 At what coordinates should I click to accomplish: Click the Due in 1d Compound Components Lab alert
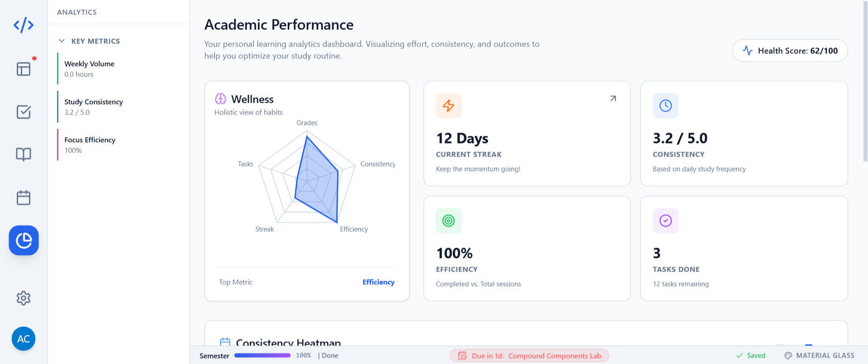point(529,356)
